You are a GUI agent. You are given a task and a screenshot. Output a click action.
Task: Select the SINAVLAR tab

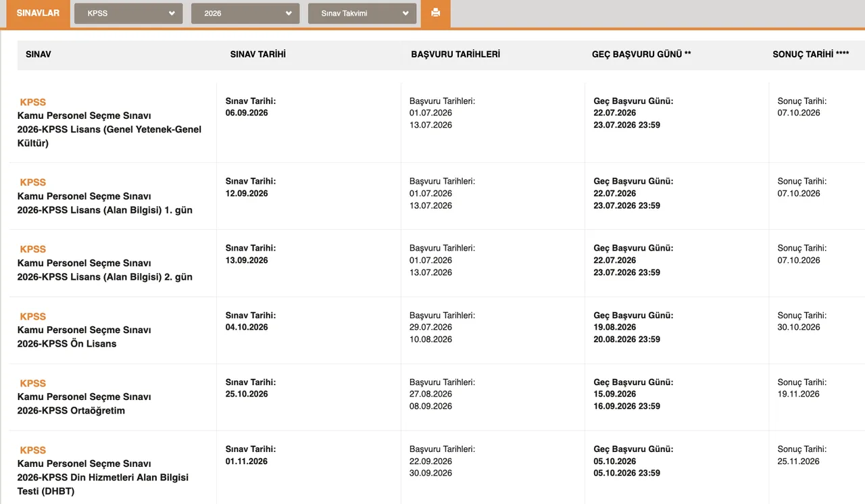pyautogui.click(x=38, y=14)
